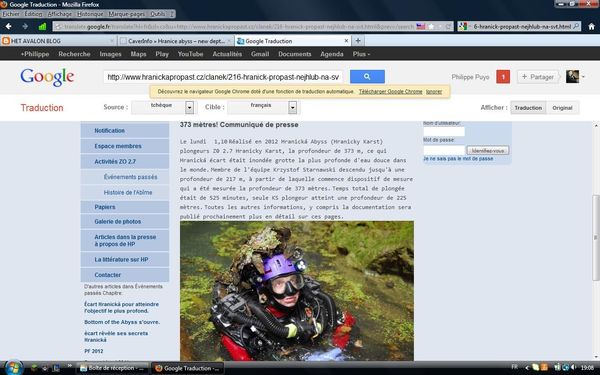Click the Partager button

(x=537, y=77)
